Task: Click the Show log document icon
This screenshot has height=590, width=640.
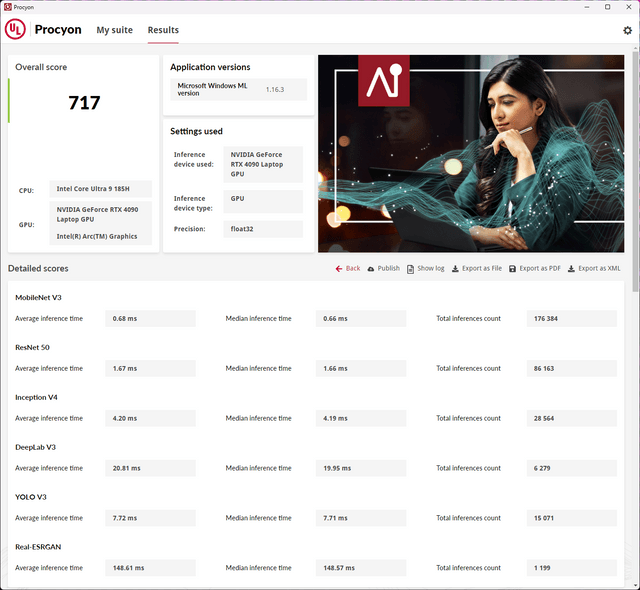Action: pyautogui.click(x=410, y=268)
